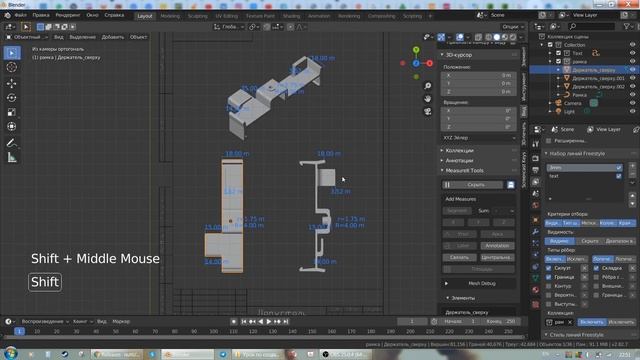Uncheck the text line set checkbox

(619, 176)
